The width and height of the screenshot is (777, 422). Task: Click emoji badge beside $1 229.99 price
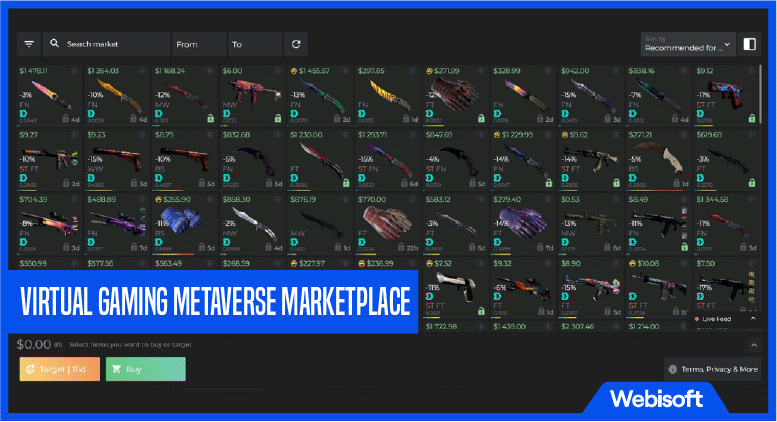(497, 135)
